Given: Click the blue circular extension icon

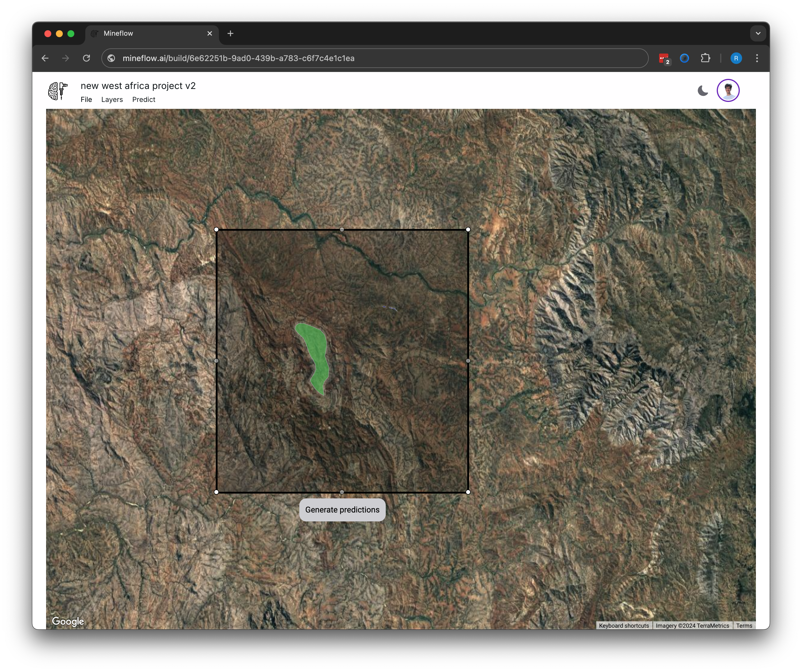Looking at the screenshot, I should (x=684, y=58).
